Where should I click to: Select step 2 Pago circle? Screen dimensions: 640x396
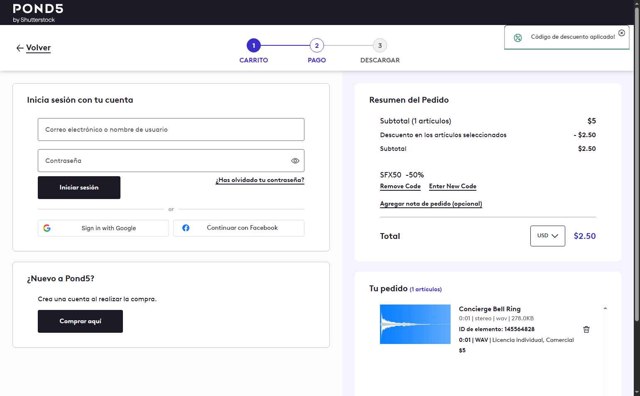coord(316,45)
